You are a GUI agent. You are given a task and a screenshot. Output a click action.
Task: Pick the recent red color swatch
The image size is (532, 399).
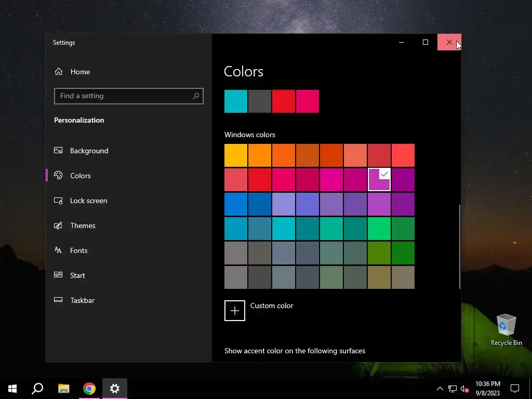coord(284,101)
